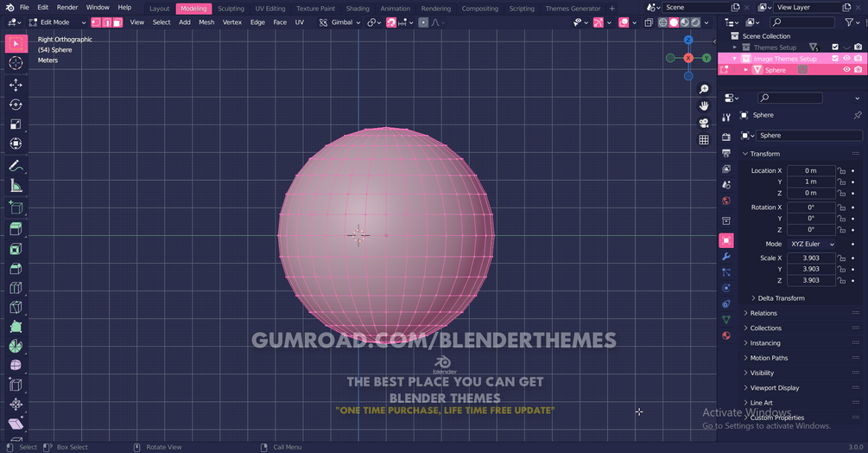Switch to the Shading workspace tab
The height and width of the screenshot is (453, 868).
tap(358, 9)
